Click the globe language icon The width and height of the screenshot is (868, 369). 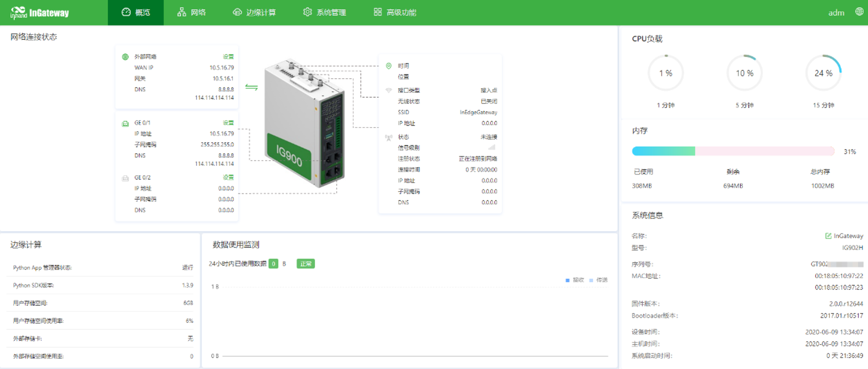pos(860,12)
